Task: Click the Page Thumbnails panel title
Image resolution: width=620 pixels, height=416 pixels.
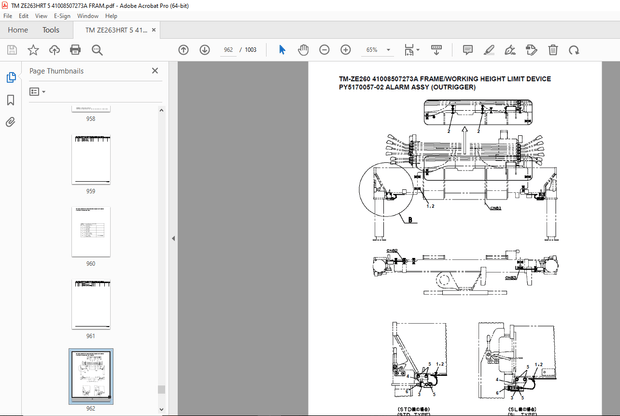Action: (56, 71)
